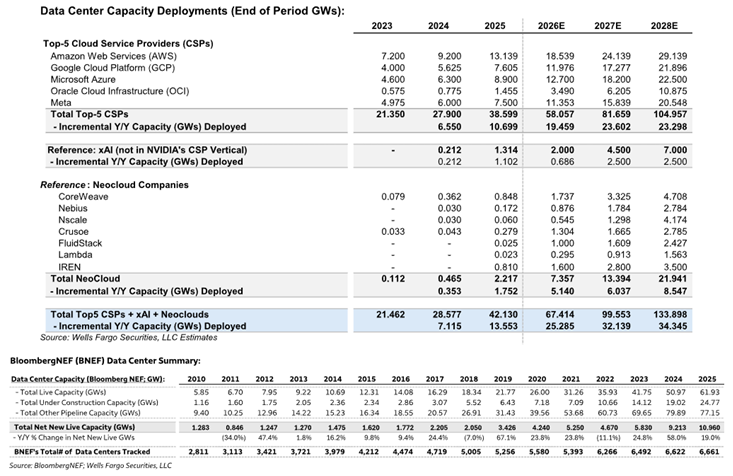733x476 pixels.
Task: Select Net New Live Capacity 2025 value 10.960
Action: pyautogui.click(x=710, y=427)
